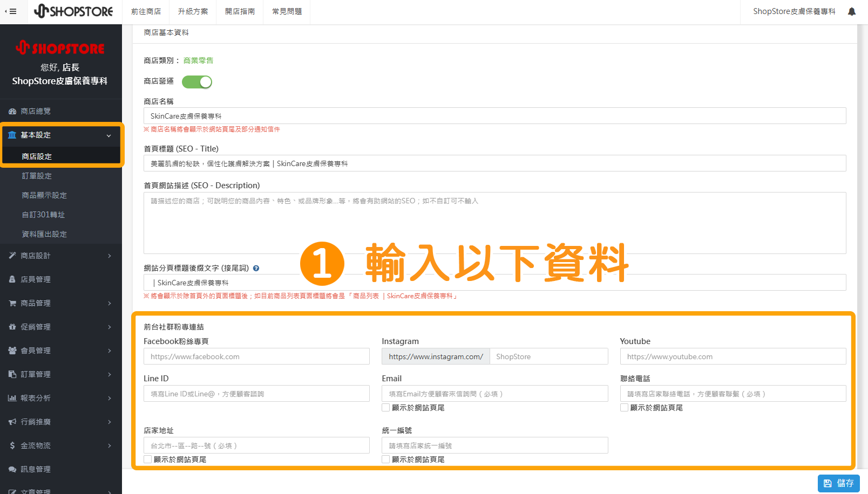
Task: Open the notification bell icon
Action: tap(851, 11)
